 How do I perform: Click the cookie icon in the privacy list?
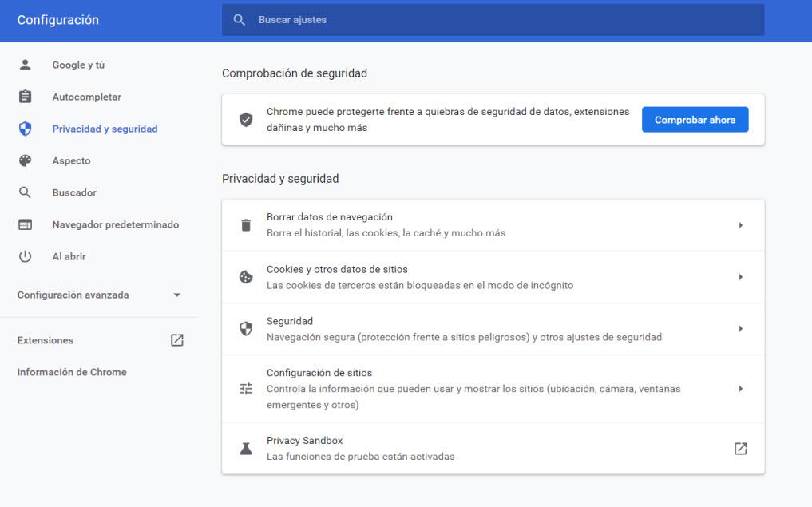(x=246, y=277)
